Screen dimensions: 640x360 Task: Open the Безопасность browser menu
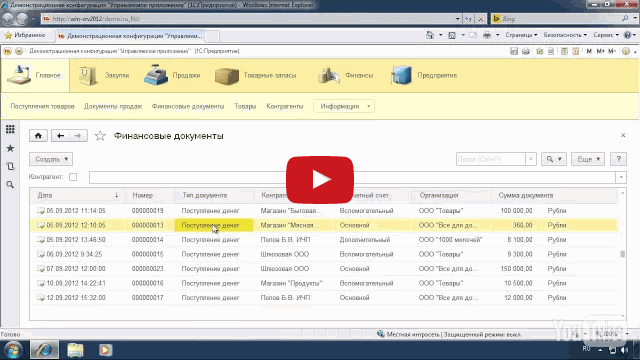pyautogui.click(x=565, y=35)
